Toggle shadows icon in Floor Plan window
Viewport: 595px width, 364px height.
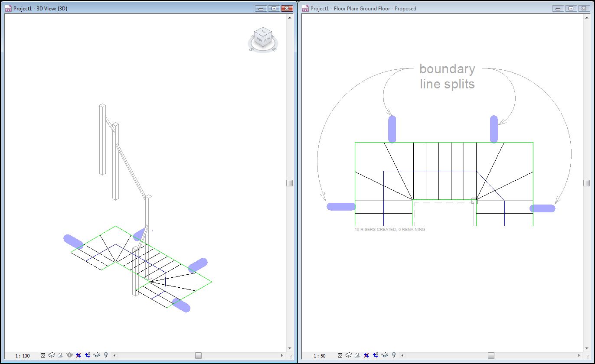click(358, 355)
